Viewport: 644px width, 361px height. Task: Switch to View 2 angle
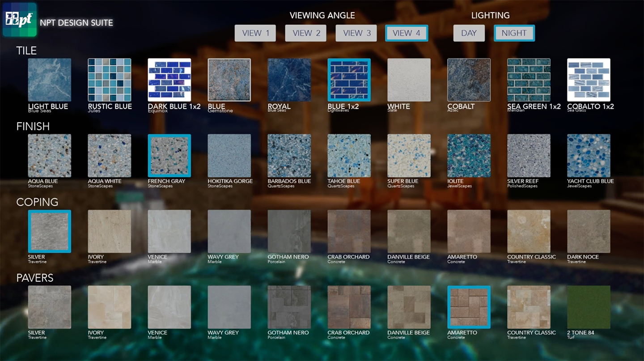click(306, 33)
